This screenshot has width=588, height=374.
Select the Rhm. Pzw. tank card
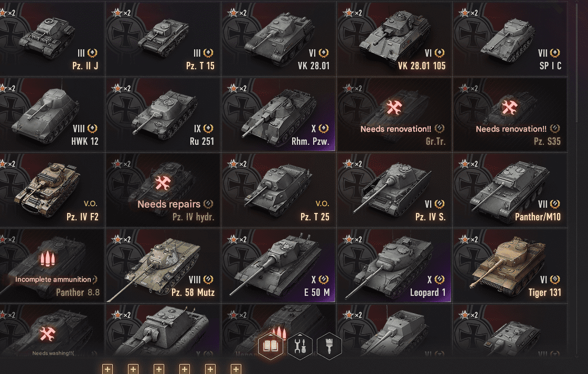coord(279,114)
